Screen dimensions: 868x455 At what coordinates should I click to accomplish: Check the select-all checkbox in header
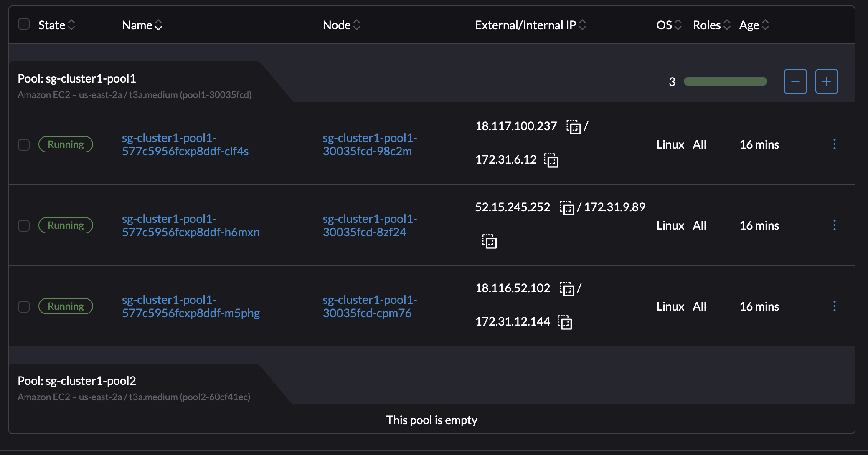(x=24, y=25)
